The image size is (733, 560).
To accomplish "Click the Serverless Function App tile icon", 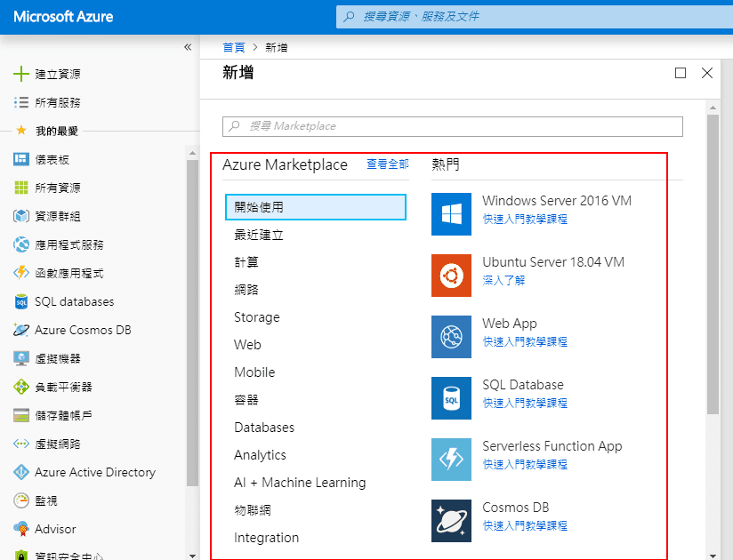I will pos(451,460).
